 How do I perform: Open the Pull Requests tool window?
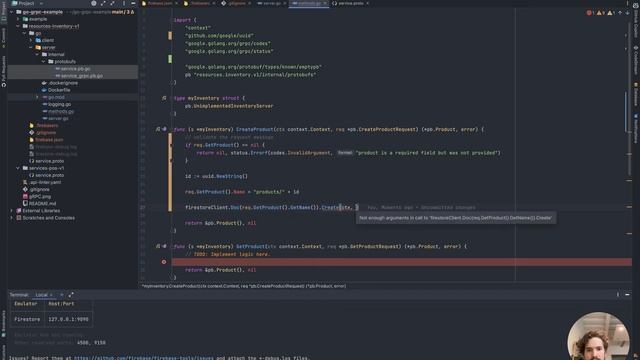(x=4, y=71)
